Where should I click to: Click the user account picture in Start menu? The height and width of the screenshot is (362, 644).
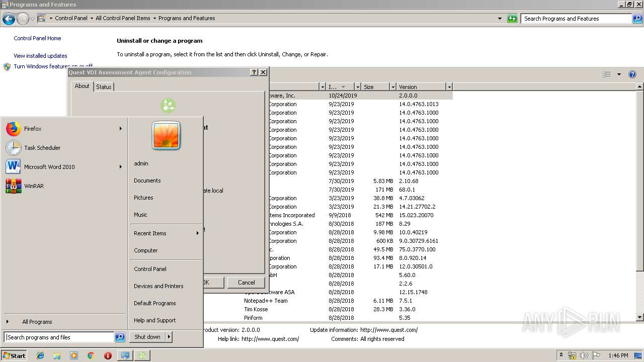166,136
